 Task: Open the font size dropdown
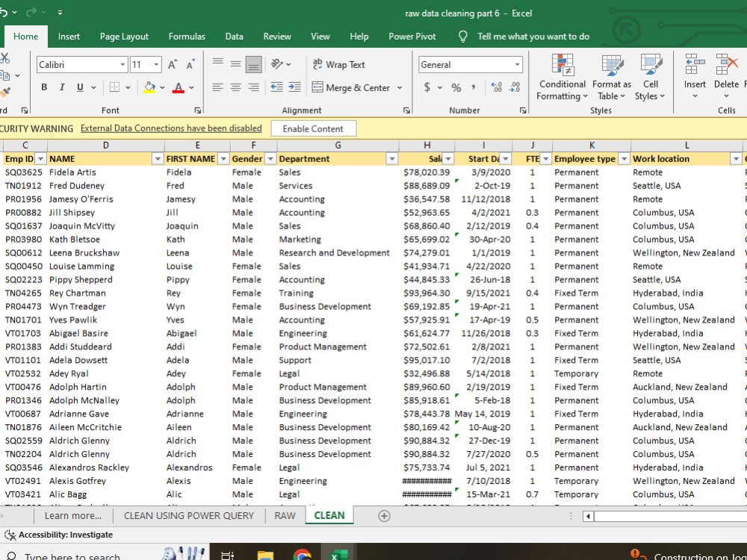(156, 65)
